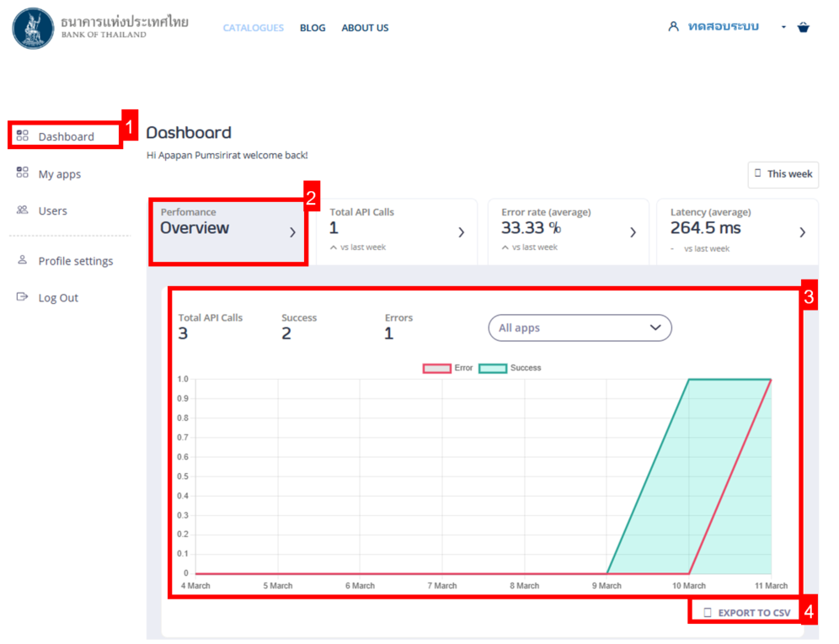Image resolution: width=839 pixels, height=644 pixels.
Task: Click the user profile icon in header
Action: [673, 27]
